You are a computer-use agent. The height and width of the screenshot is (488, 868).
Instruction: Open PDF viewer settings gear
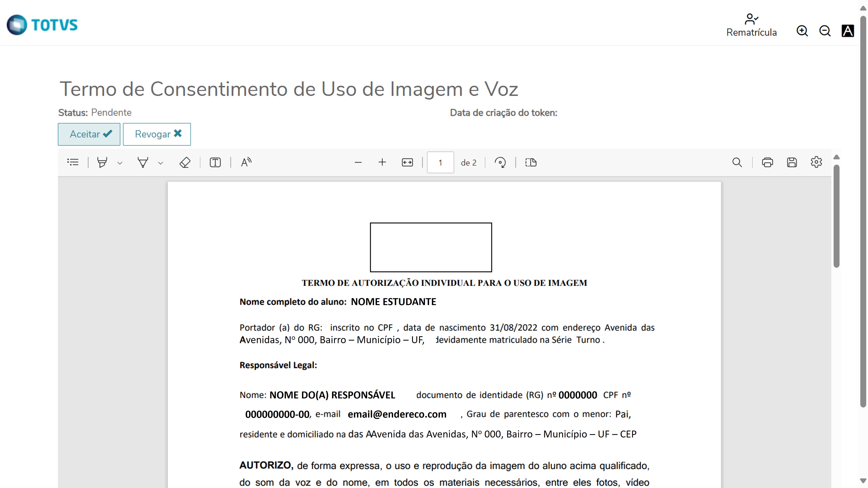[x=816, y=162]
